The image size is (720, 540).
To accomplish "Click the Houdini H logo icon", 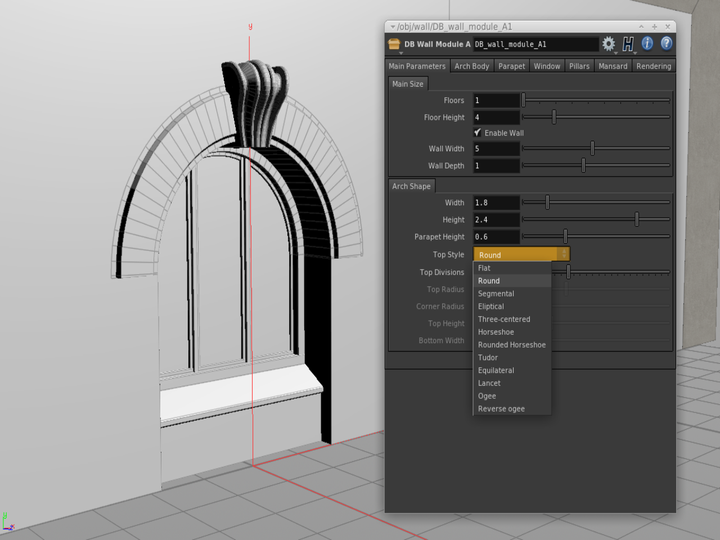I will (628, 44).
